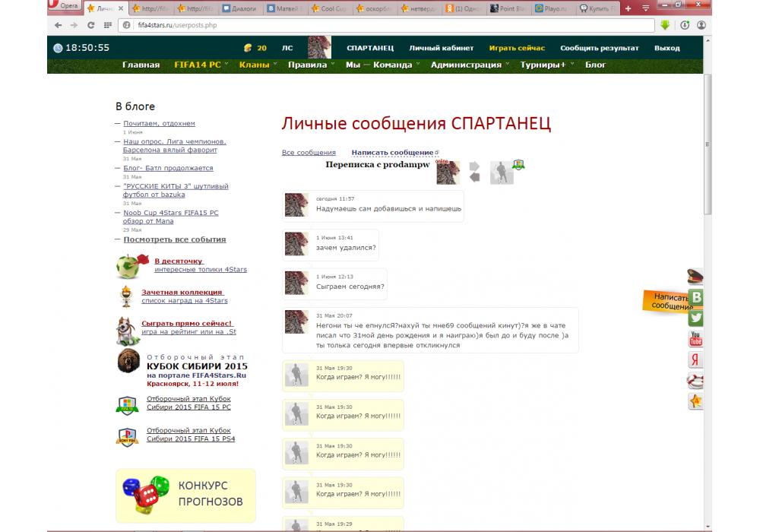The height and width of the screenshot is (532, 760).
Task: Switch to the Диалоги browser tab
Action: tap(239, 8)
